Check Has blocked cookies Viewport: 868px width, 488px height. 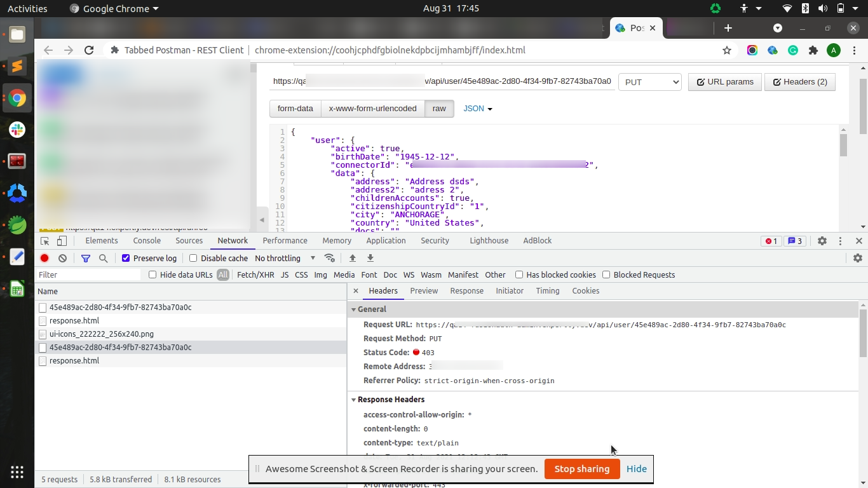tap(519, 274)
